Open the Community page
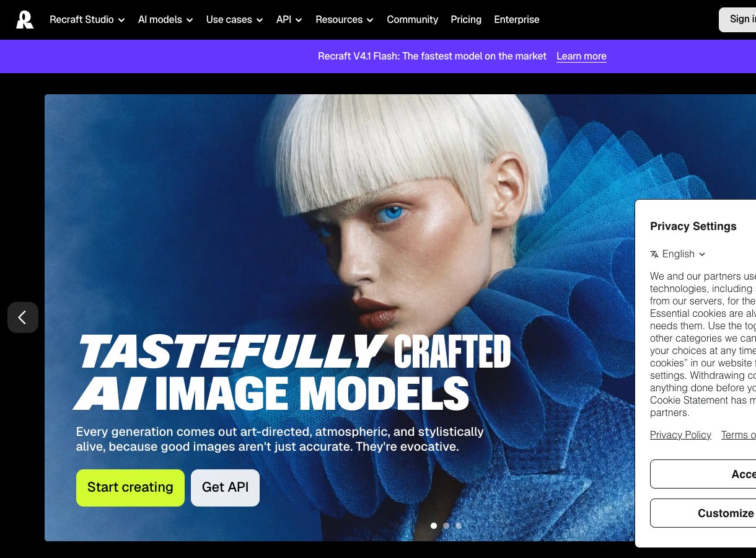This screenshot has height=558, width=756. (x=412, y=20)
